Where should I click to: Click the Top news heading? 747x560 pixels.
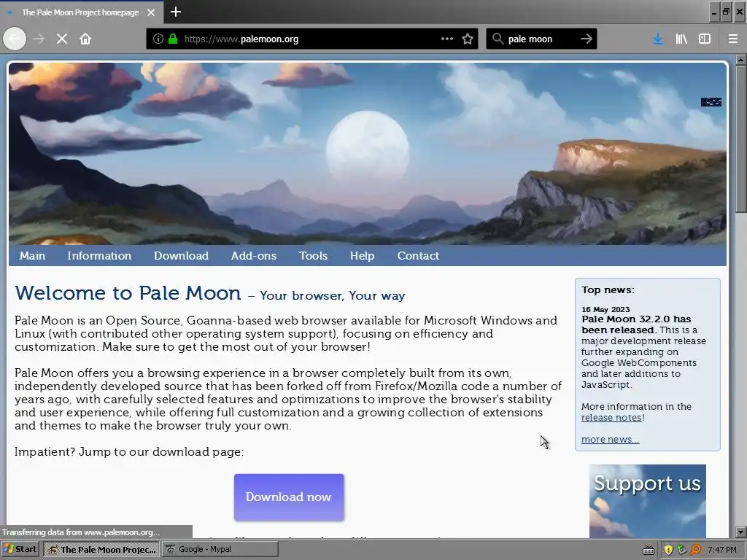coord(608,290)
